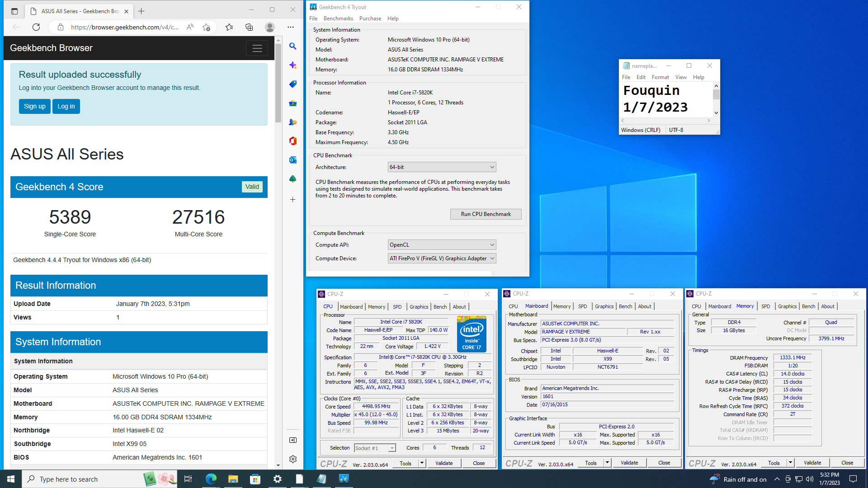Viewport: 868px width, 488px height.
Task: Open Windows Start menu
Action: click(x=11, y=479)
